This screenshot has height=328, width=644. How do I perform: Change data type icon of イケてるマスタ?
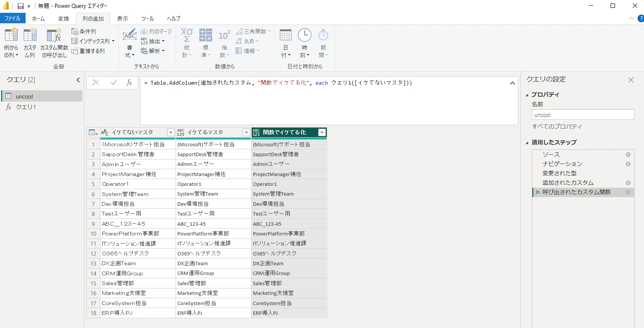coord(181,132)
